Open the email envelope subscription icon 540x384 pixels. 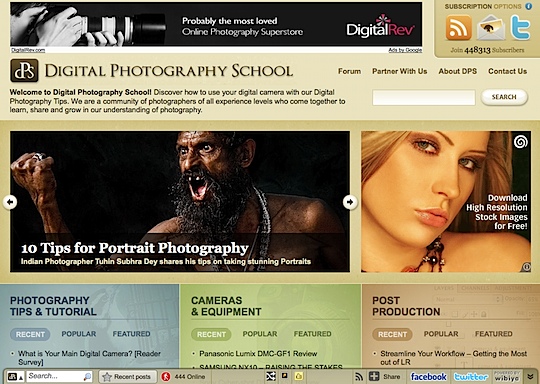coord(491,28)
